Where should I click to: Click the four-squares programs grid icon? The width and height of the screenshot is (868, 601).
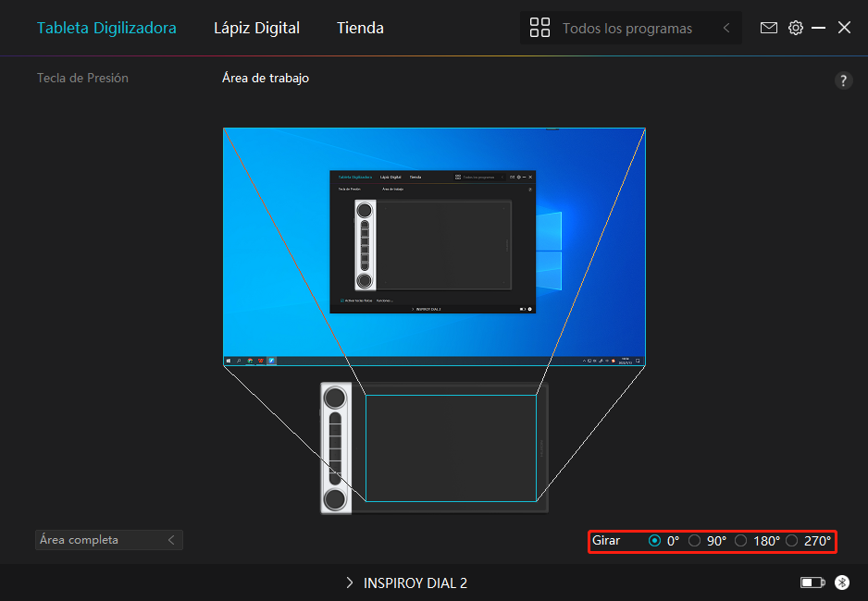click(539, 28)
